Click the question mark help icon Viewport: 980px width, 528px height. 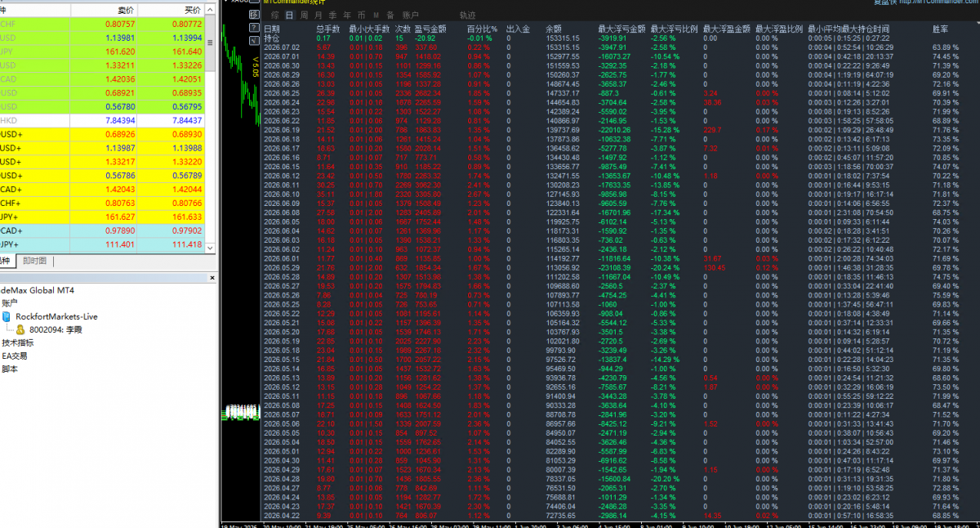[254, 27]
